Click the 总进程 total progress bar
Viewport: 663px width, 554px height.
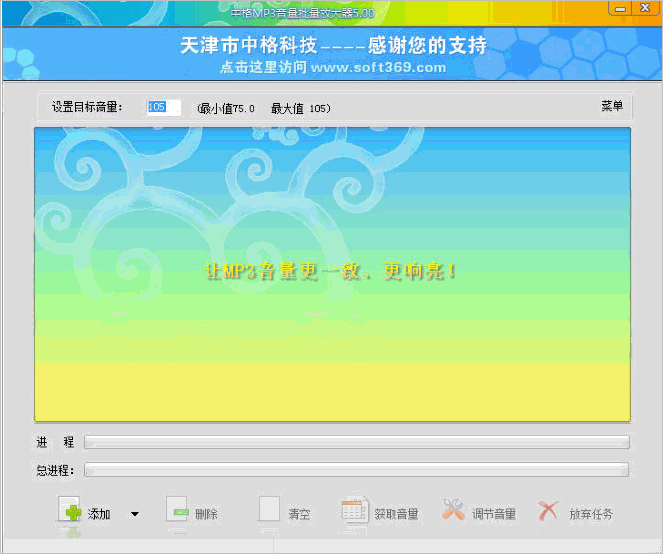point(356,469)
